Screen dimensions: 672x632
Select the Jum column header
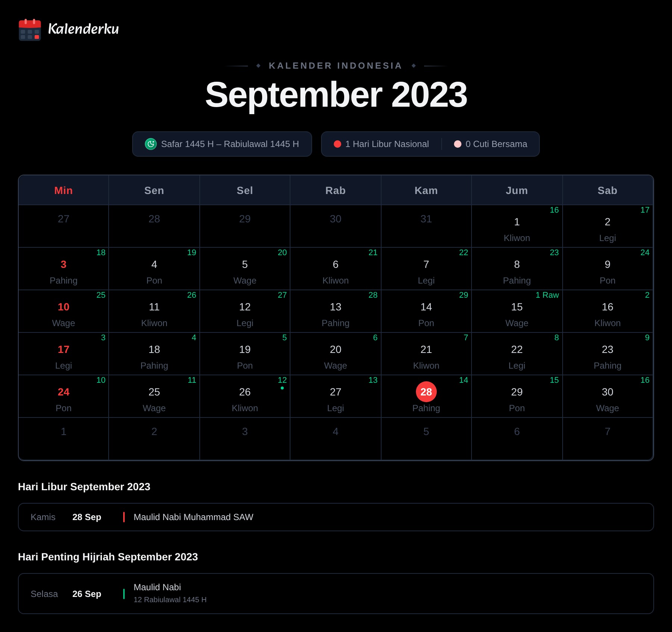[x=517, y=190]
